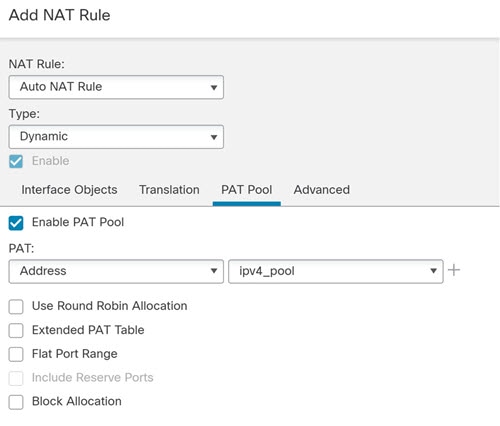Click the Type: field label
The width and height of the screenshot is (500, 426).
point(24,114)
